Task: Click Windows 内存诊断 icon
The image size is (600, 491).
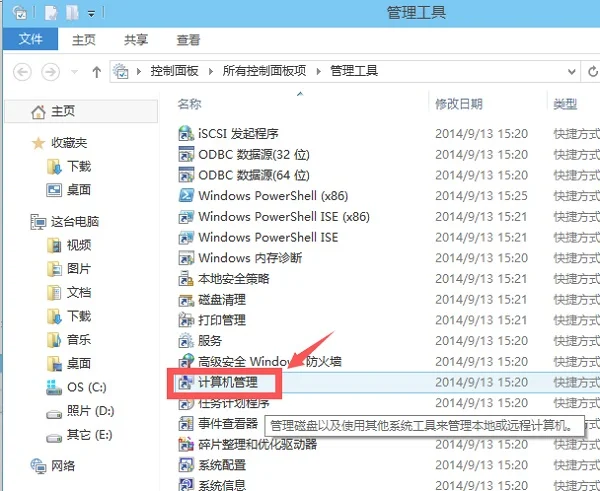Action: click(x=186, y=258)
